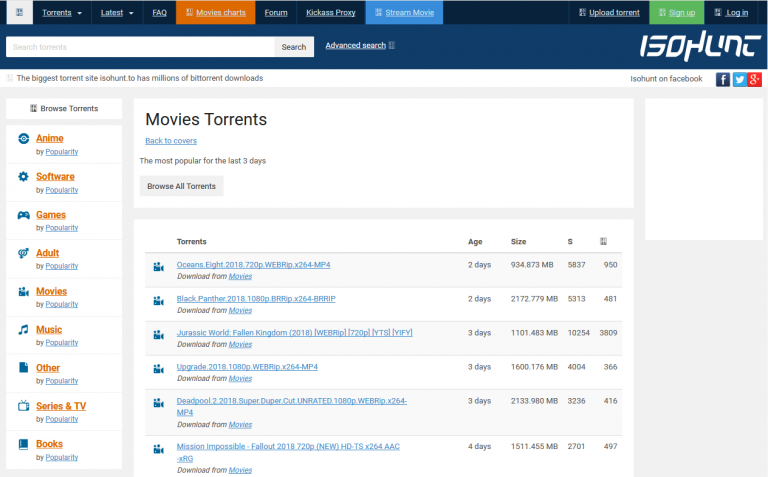Open the Games category link
This screenshot has width=768, height=477.
click(x=50, y=215)
